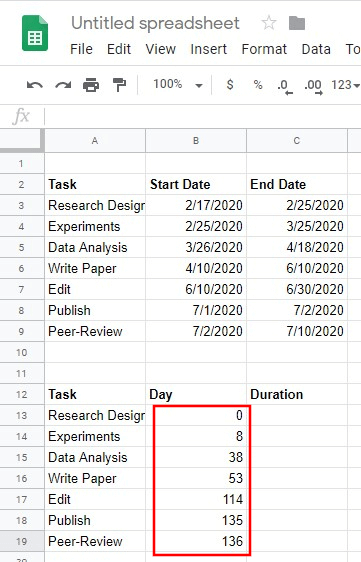Image resolution: width=361 pixels, height=562 pixels.
Task: Star the Untitled spreadsheet
Action: click(269, 23)
